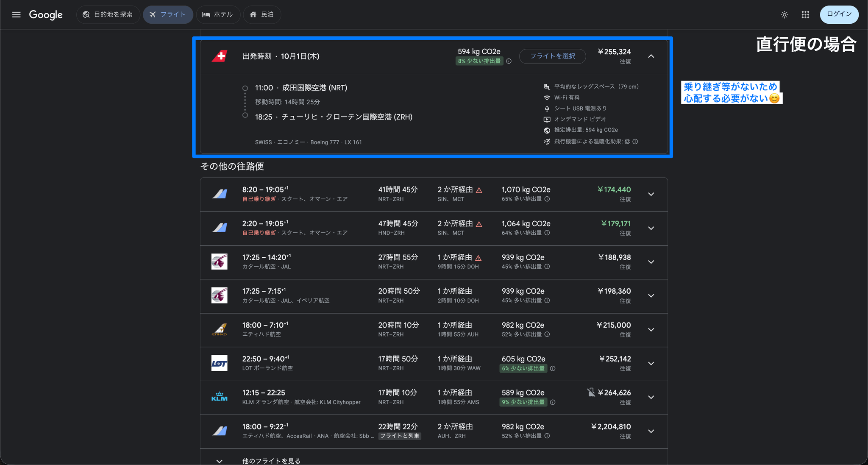
Task: Expand 他のフライトを見る
Action: 434,460
